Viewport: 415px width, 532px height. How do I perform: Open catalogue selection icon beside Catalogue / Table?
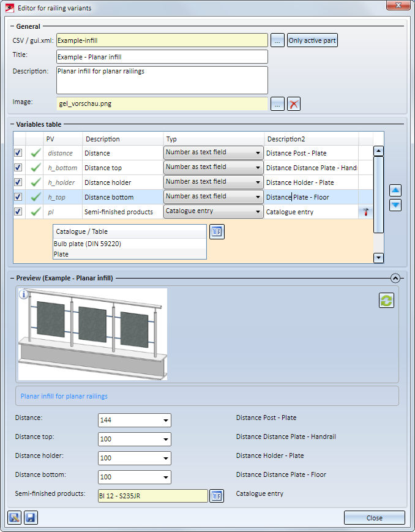click(x=217, y=231)
